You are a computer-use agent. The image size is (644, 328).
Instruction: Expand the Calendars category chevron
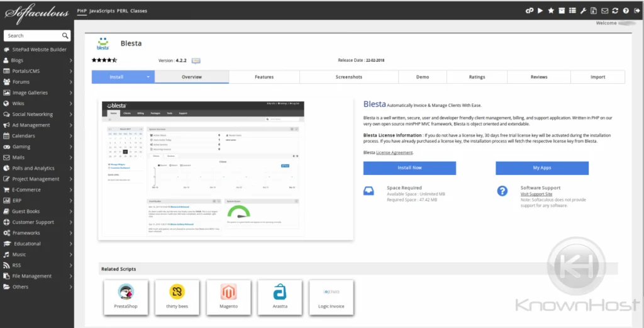pyautogui.click(x=70, y=135)
